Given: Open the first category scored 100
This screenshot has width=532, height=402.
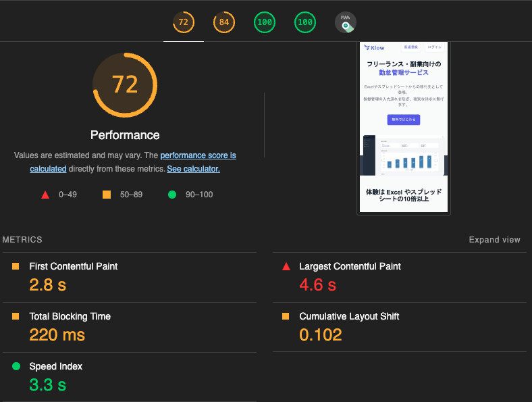Looking at the screenshot, I should [265, 22].
